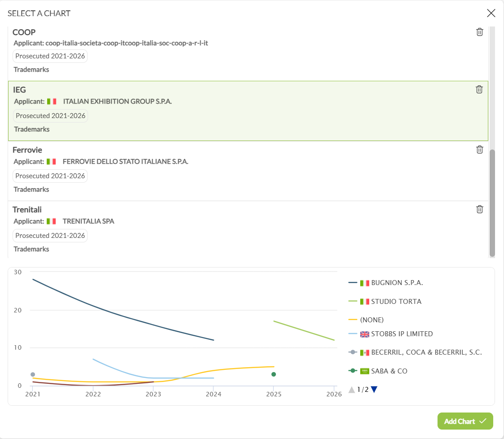Click Trademarks label under Ferrovie

click(31, 189)
